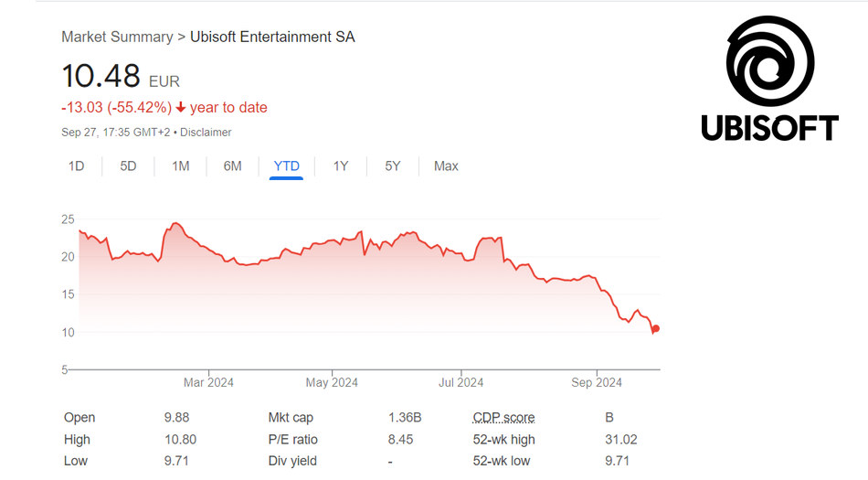The height and width of the screenshot is (480, 868).
Task: Click the red current-price dot on chart
Action: [x=656, y=329]
